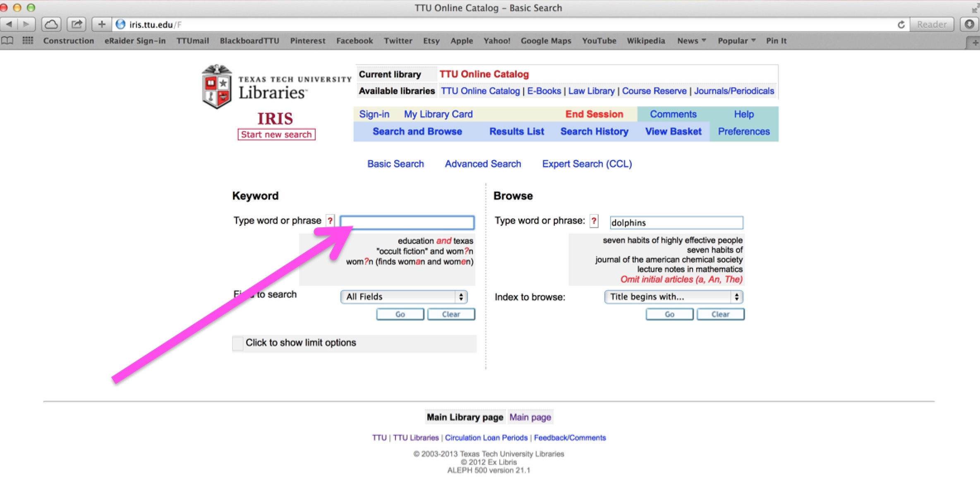980x486 pixels.
Task: Select Law Library link
Action: pyautogui.click(x=591, y=91)
